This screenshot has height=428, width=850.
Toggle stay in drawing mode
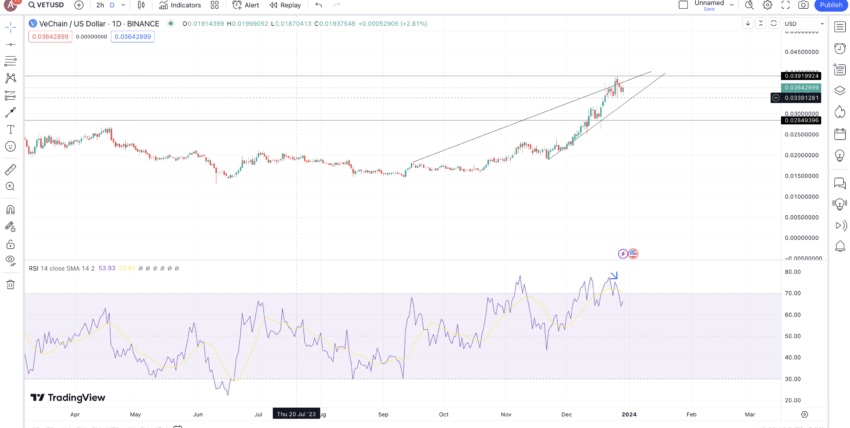click(10, 227)
